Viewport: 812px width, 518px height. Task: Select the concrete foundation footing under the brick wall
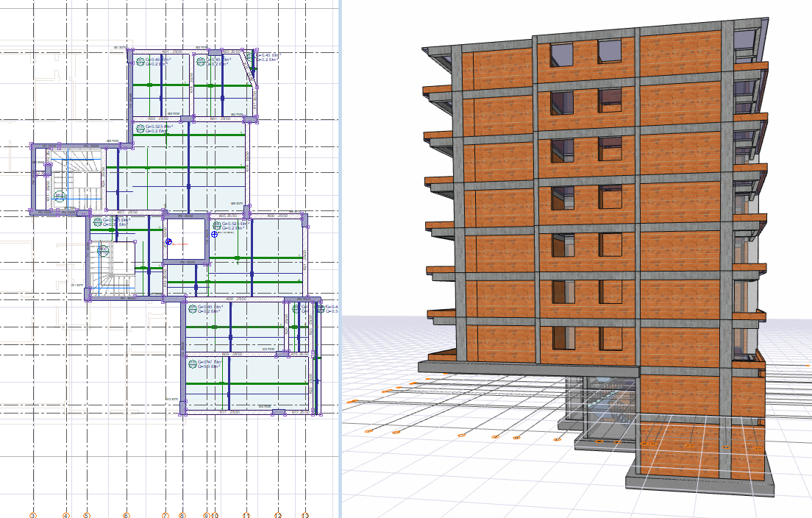699,482
